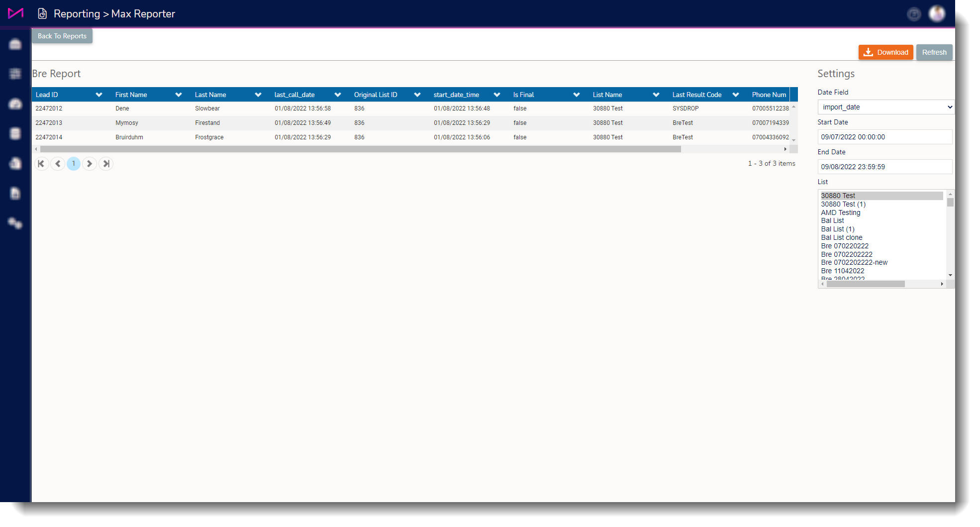The height and width of the screenshot is (527, 980).
Task: Open the briefcase icon in the sidebar
Action: 15,44
